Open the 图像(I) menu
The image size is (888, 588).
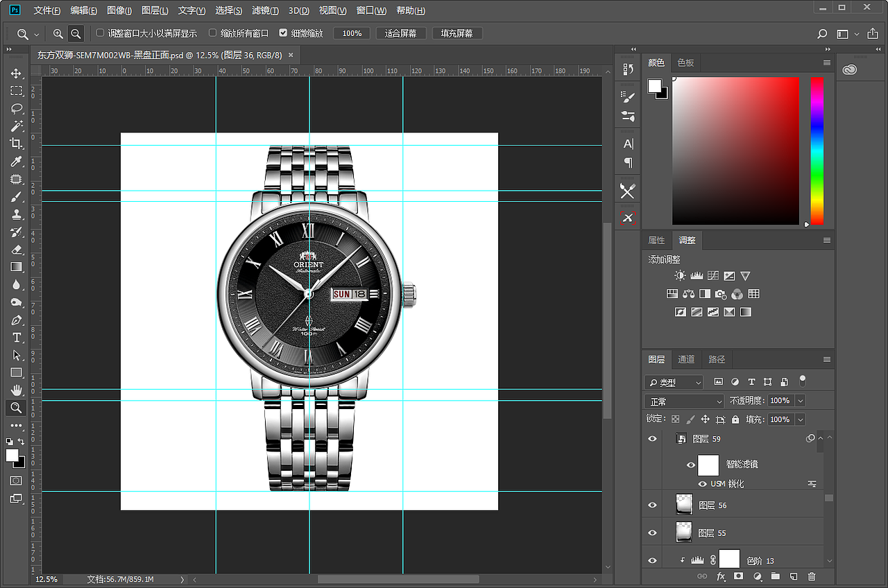(119, 11)
